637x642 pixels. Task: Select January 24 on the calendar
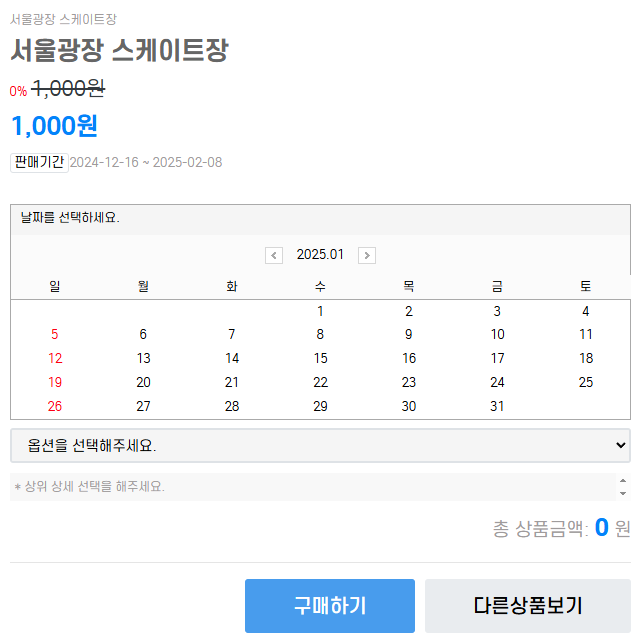tap(497, 382)
